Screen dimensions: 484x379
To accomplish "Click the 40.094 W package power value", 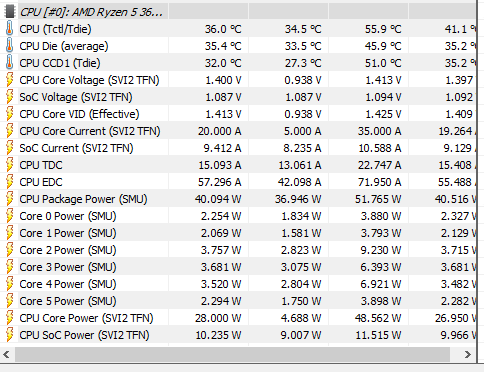I will click(218, 199).
